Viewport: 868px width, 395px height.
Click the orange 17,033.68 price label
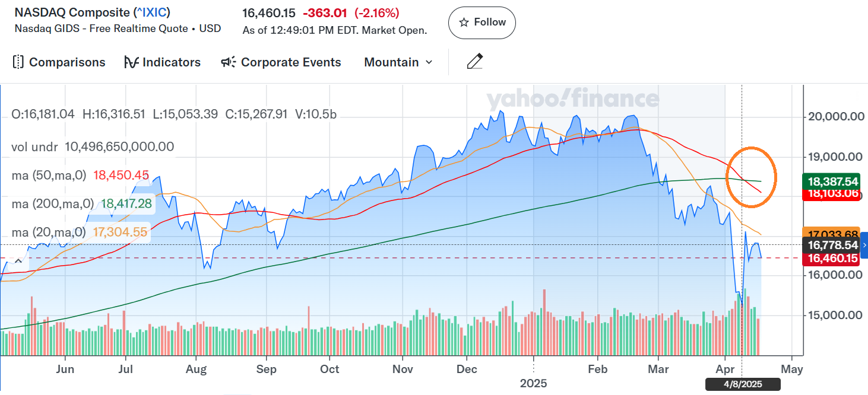point(831,233)
